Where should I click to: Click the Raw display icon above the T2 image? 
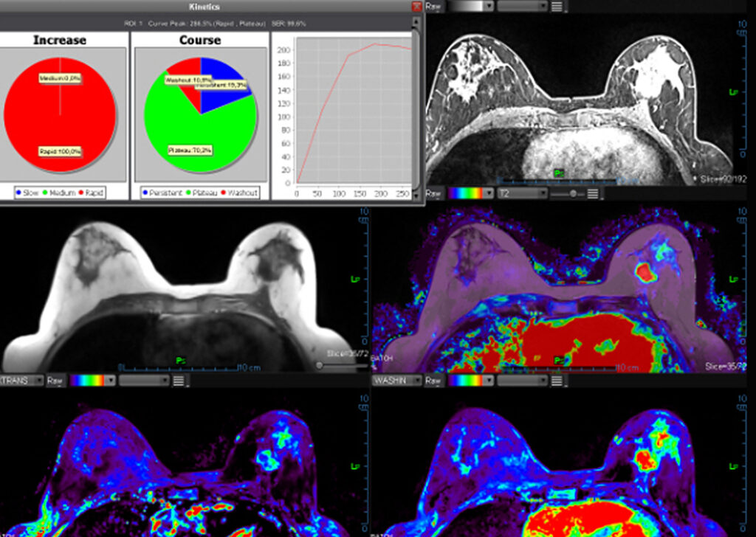pyautogui.click(x=431, y=193)
